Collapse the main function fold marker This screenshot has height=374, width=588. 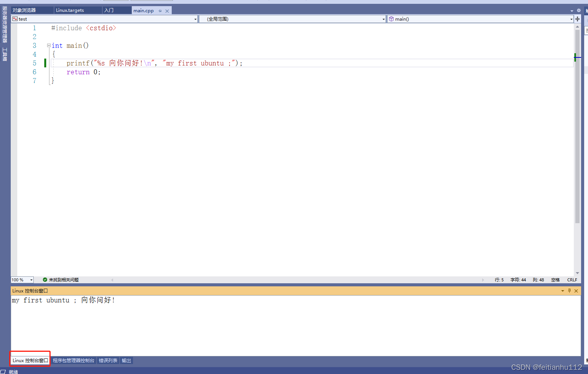(x=49, y=46)
